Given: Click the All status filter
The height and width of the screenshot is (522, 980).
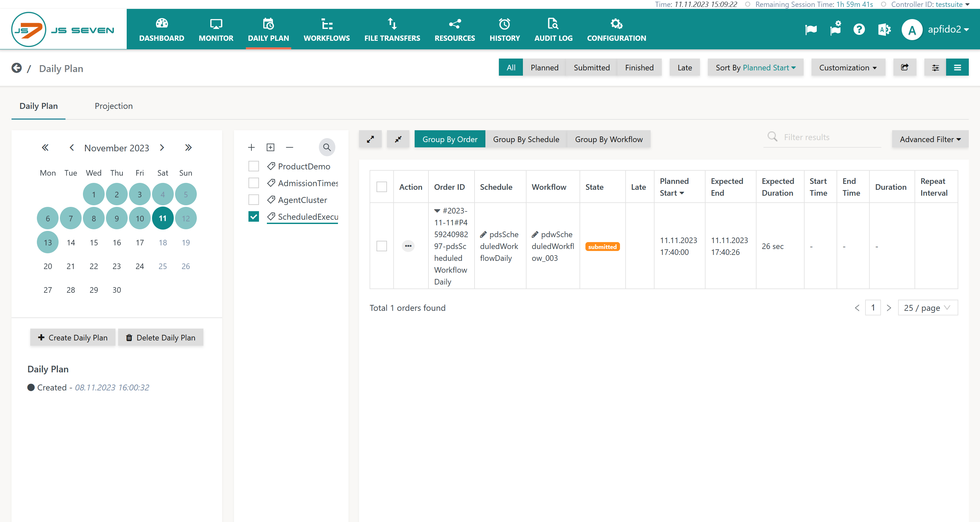Looking at the screenshot, I should [x=510, y=67].
